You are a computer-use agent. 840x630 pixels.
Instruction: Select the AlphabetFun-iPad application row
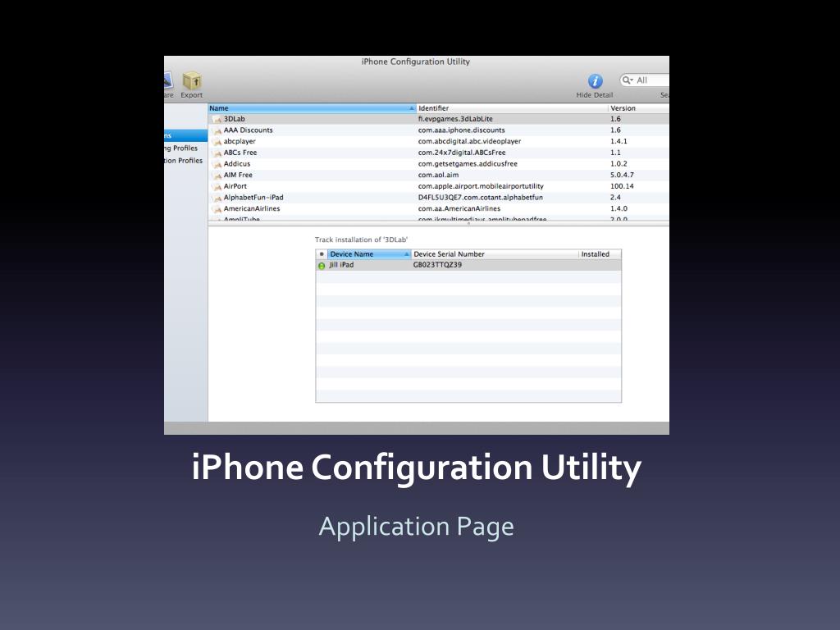(x=438, y=198)
